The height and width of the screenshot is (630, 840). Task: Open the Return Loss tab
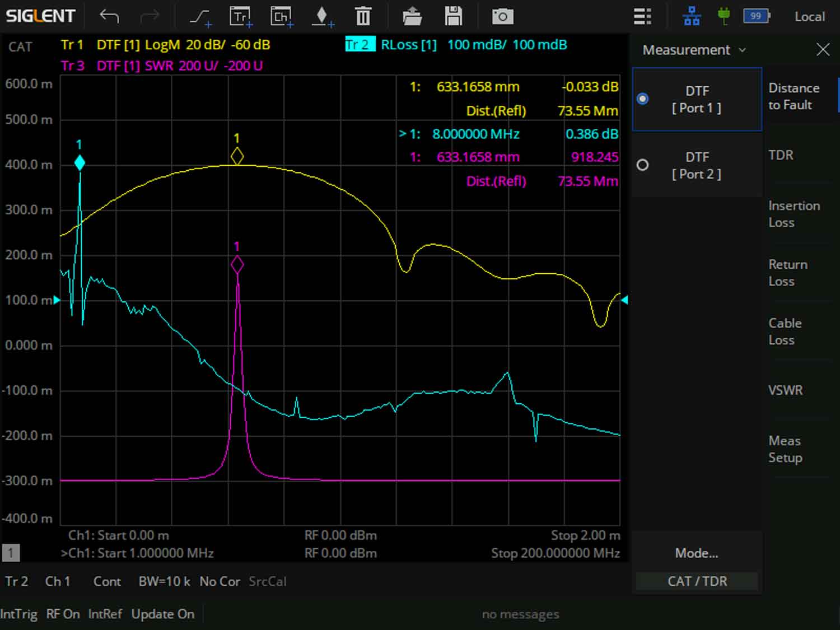pyautogui.click(x=788, y=273)
